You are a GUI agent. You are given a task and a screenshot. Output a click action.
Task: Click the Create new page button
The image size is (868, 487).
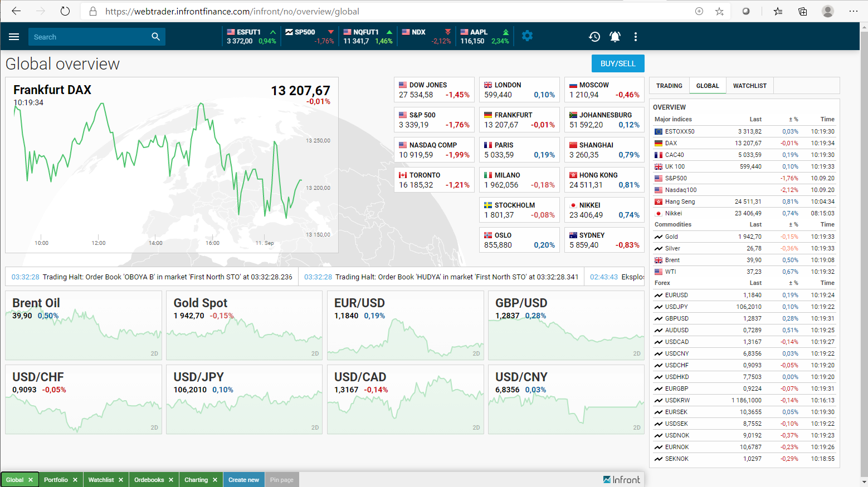[x=243, y=480]
